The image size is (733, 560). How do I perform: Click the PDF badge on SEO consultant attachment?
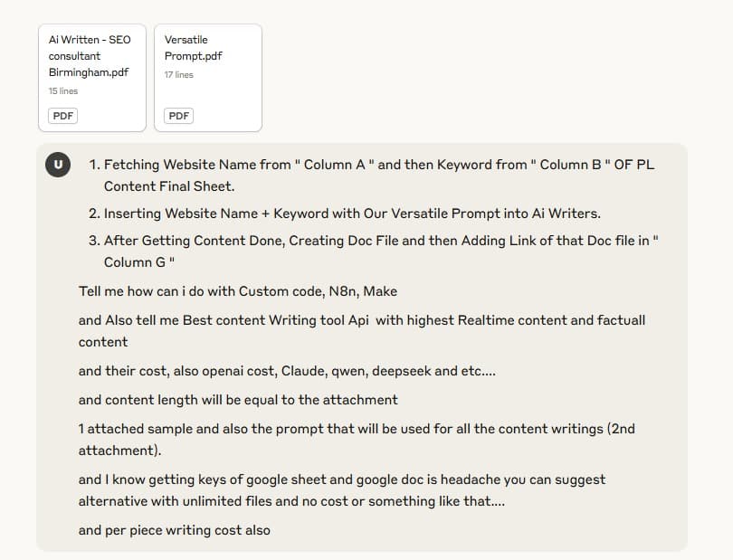(x=62, y=116)
